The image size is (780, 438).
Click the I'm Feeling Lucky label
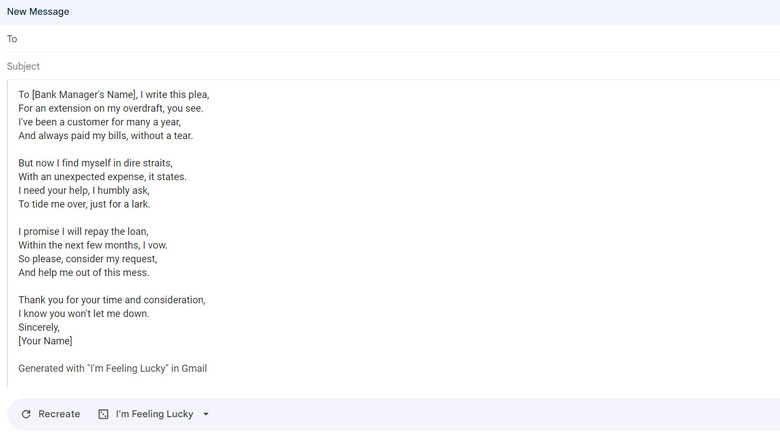coord(154,414)
